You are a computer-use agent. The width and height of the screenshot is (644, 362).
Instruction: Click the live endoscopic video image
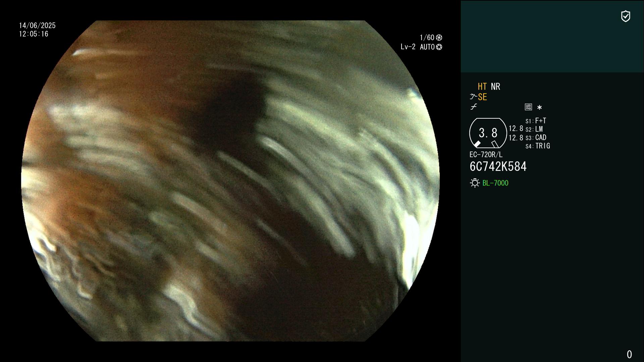click(230, 181)
